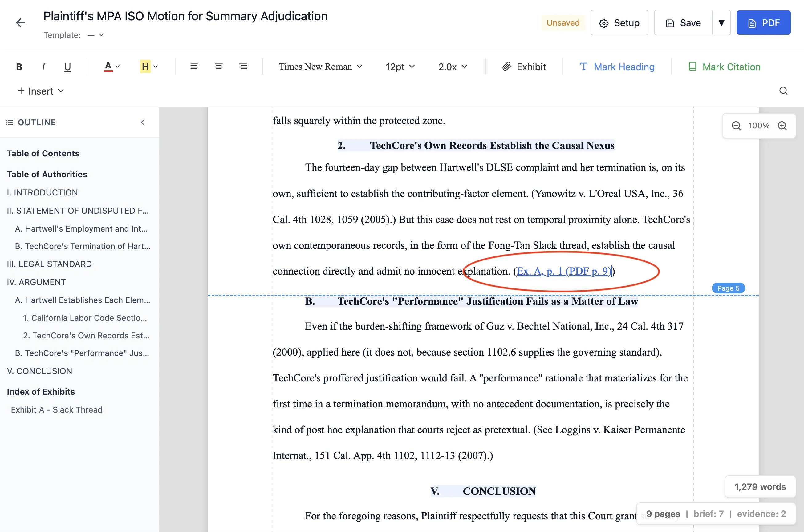The image size is (804, 532).
Task: Click the Page 5 break marker
Action: (728, 288)
